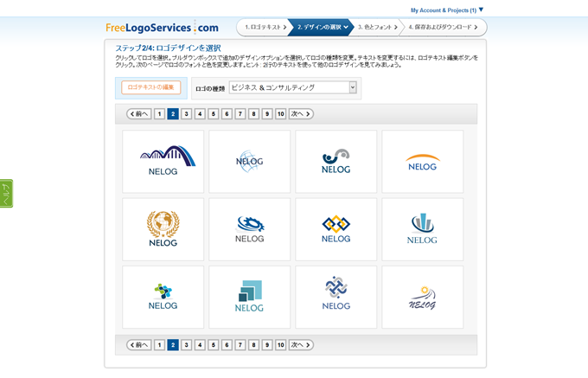
Task: Click the edit logo text button
Action: pos(151,87)
